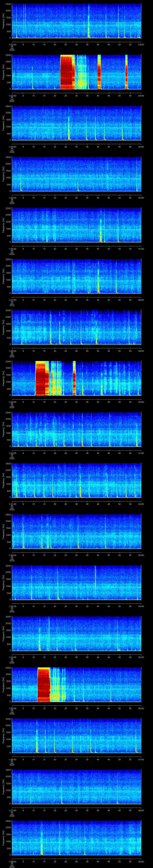Click the 30 seconds tick under the 1:25:00 spectrogram
This screenshot has height=868, width=153.
coord(76,197)
